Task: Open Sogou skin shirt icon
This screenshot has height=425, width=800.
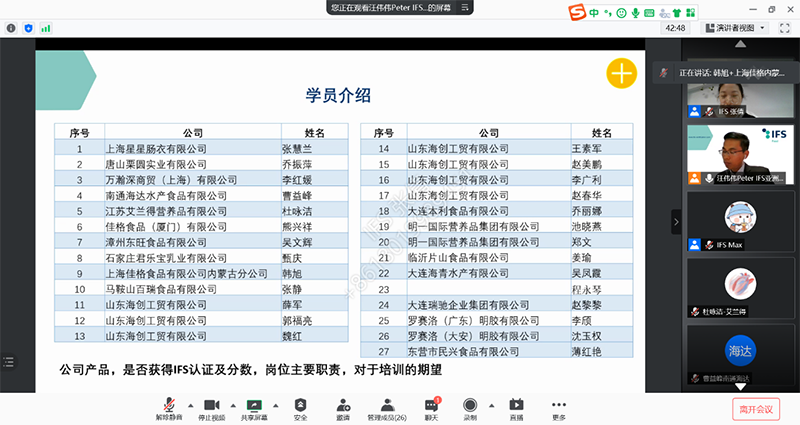Action: pos(677,13)
